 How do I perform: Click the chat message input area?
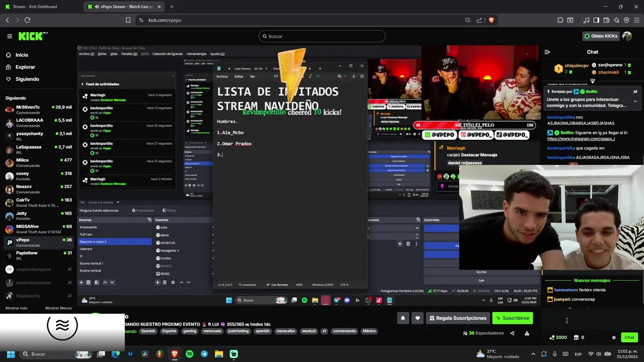[592, 320]
